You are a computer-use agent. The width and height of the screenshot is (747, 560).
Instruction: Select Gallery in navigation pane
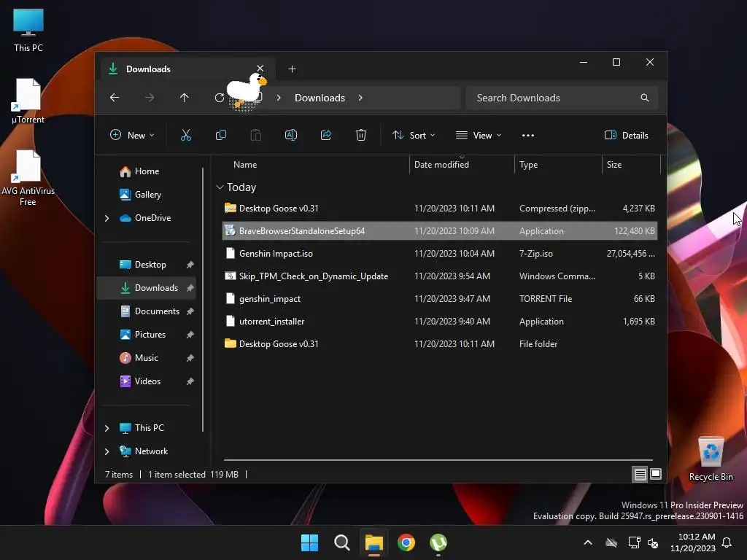pos(147,195)
